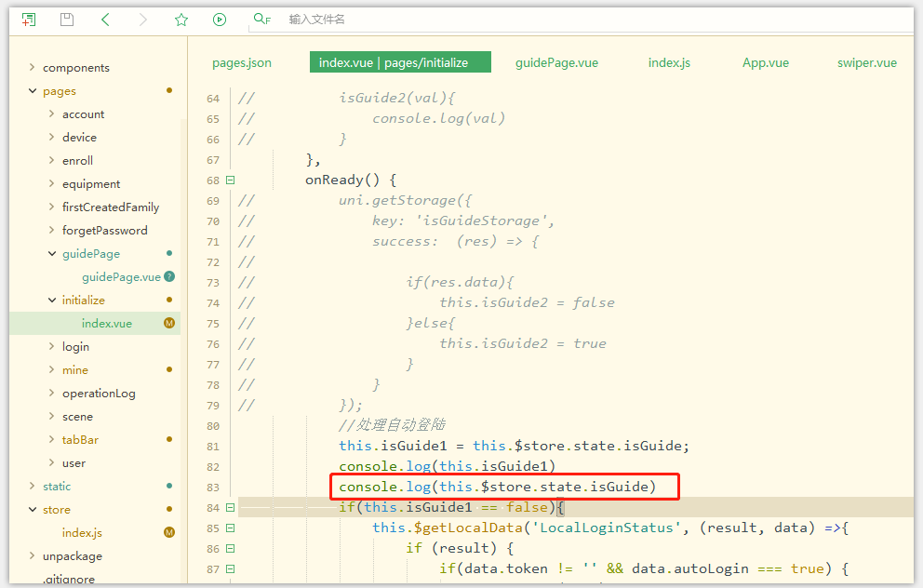Click the run play icon
923x588 pixels.
220,20
